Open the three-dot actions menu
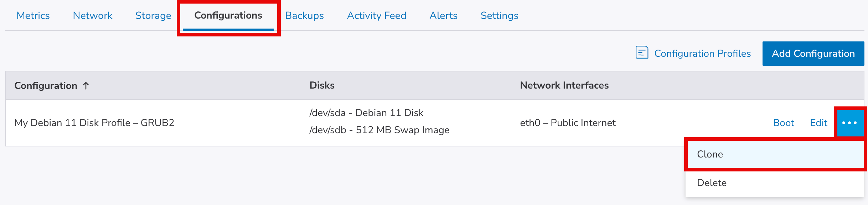 849,123
